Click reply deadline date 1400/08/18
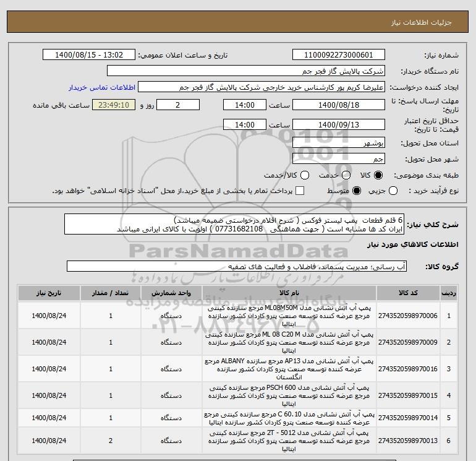This screenshot has width=476, height=461. click(x=339, y=105)
